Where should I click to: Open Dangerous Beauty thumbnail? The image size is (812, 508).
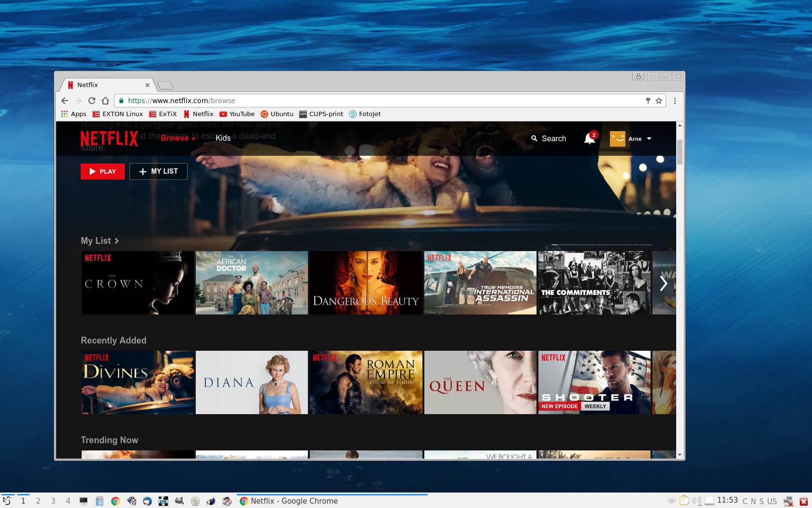pos(366,283)
